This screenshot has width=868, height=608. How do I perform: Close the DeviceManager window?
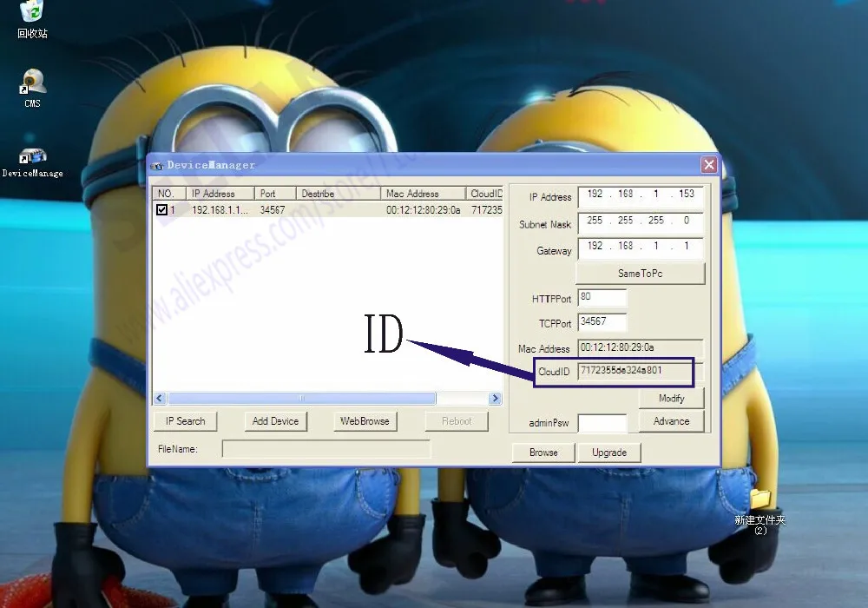709,164
